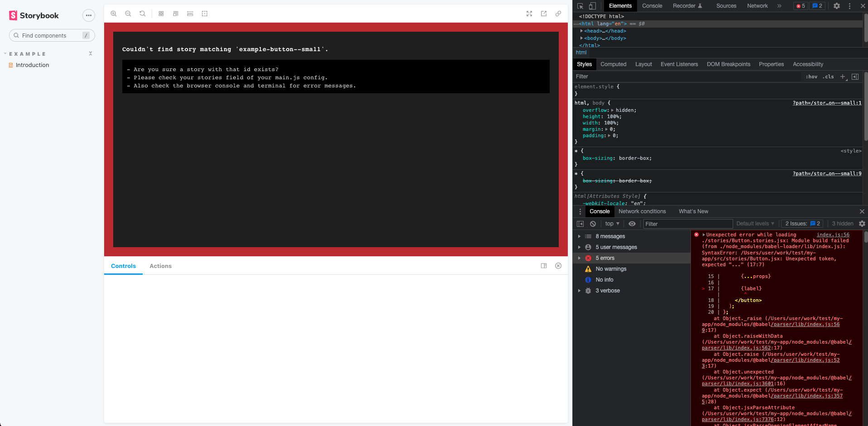Screen dimensions: 868x426
Task: Apply a background grid to the canvas
Action: tap(161, 14)
